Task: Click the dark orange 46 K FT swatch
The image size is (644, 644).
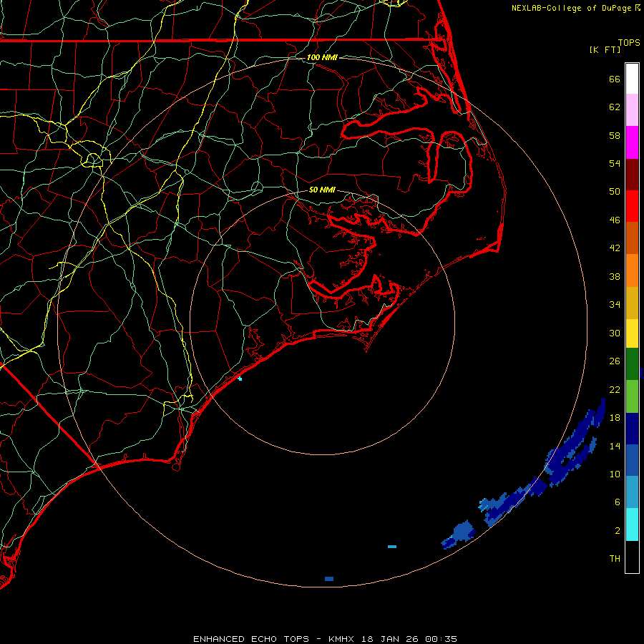Action: (632, 238)
